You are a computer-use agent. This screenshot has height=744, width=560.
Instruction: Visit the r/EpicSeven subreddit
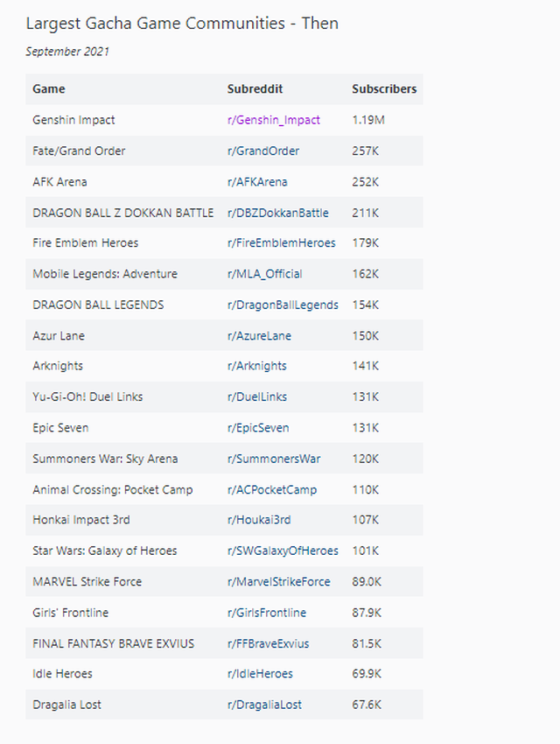click(x=257, y=428)
